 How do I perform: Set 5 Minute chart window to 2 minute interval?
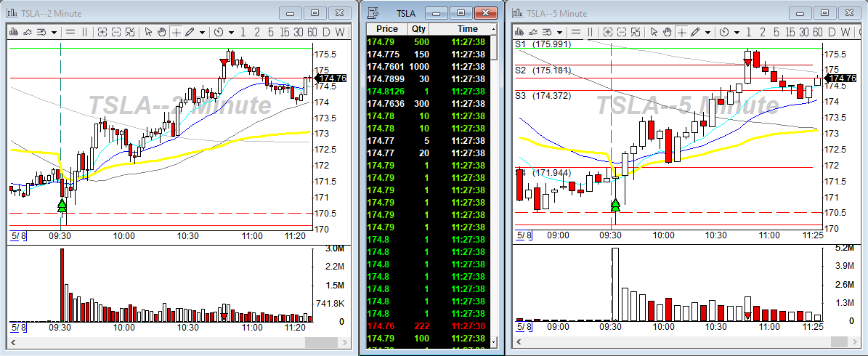point(762,32)
